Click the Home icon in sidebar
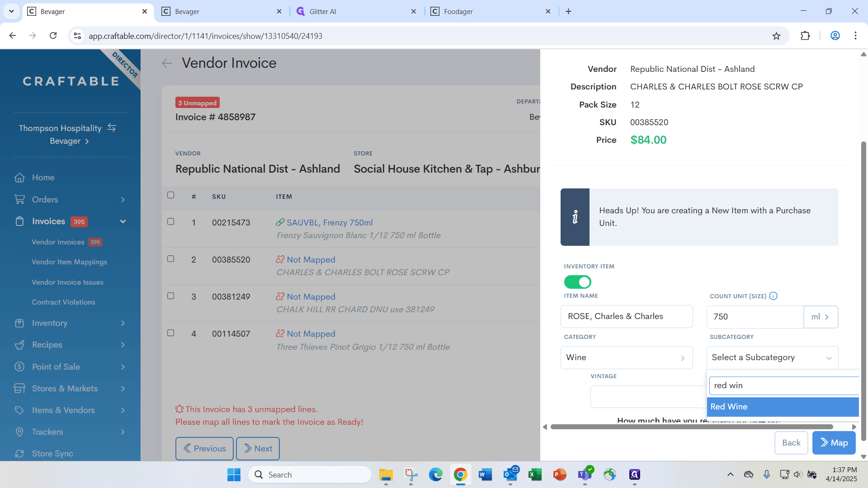Viewport: 868px width, 488px height. [19, 178]
